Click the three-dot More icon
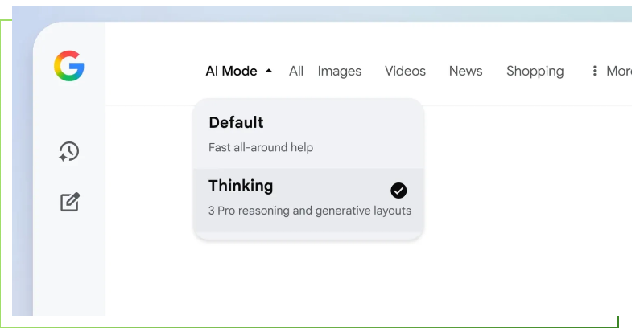Viewport: 644px width, 328px height. (x=595, y=71)
